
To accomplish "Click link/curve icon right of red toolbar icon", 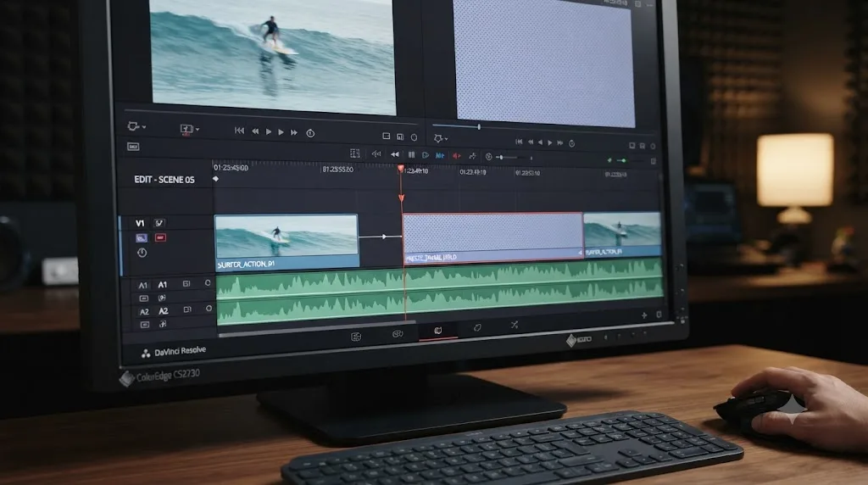I will coord(472,157).
